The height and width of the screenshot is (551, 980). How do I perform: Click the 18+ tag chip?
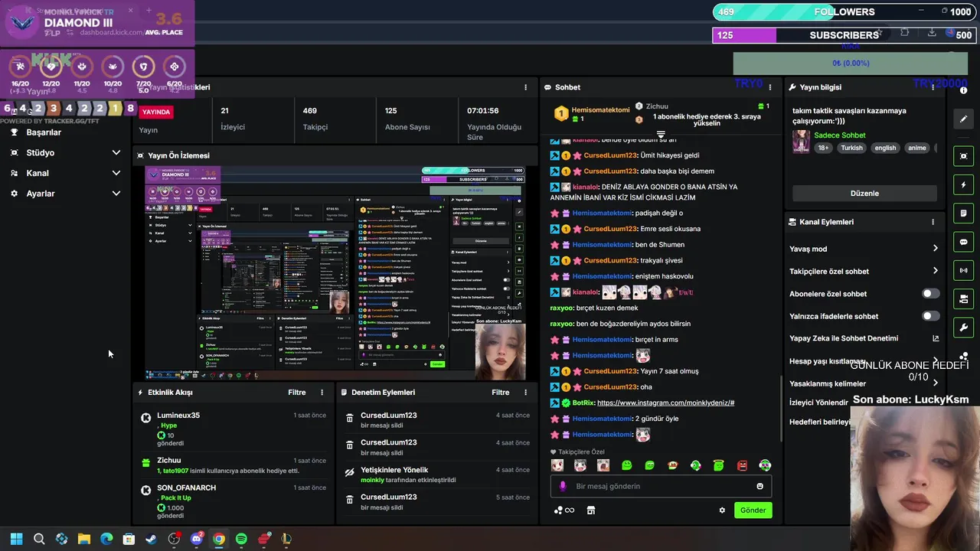click(x=823, y=148)
